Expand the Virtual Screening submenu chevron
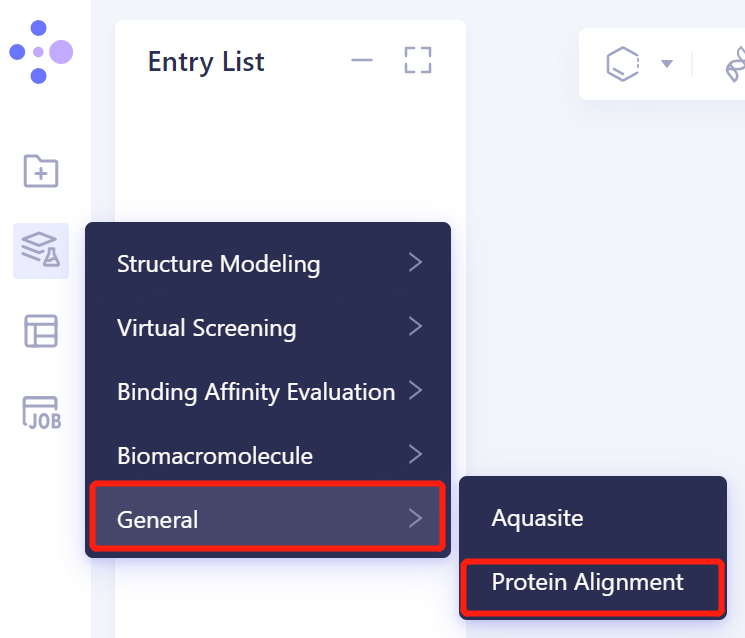The height and width of the screenshot is (638, 745). [x=415, y=327]
